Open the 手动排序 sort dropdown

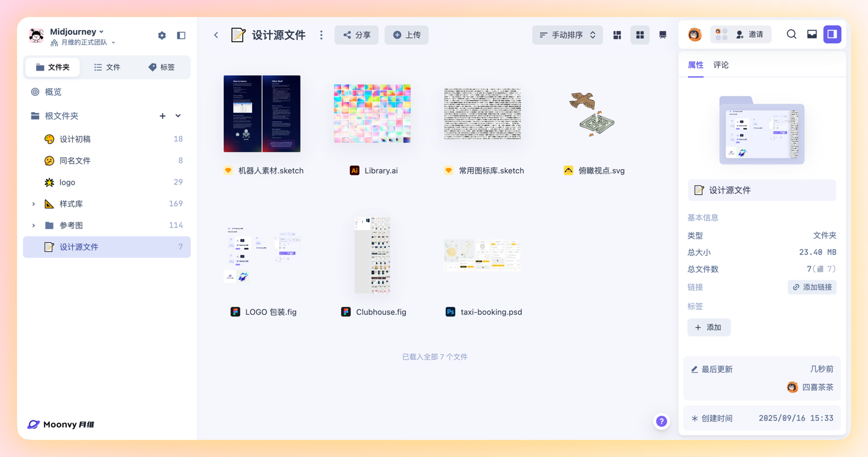pos(567,35)
